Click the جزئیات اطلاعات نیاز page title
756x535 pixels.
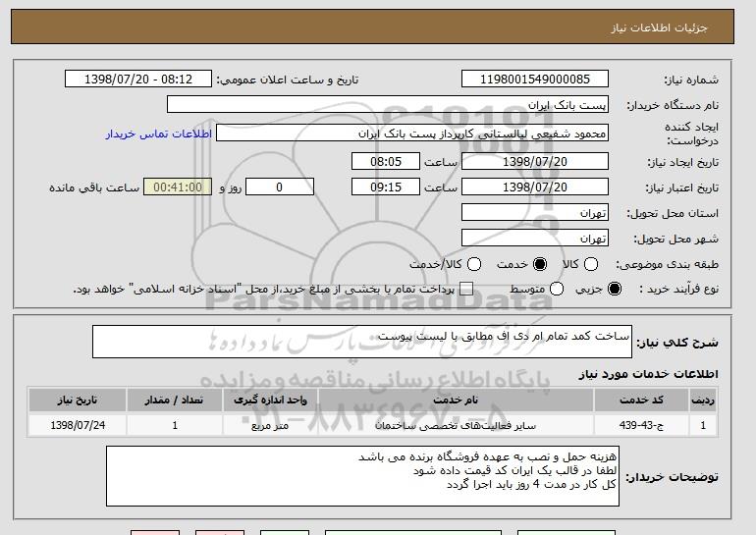pos(659,27)
